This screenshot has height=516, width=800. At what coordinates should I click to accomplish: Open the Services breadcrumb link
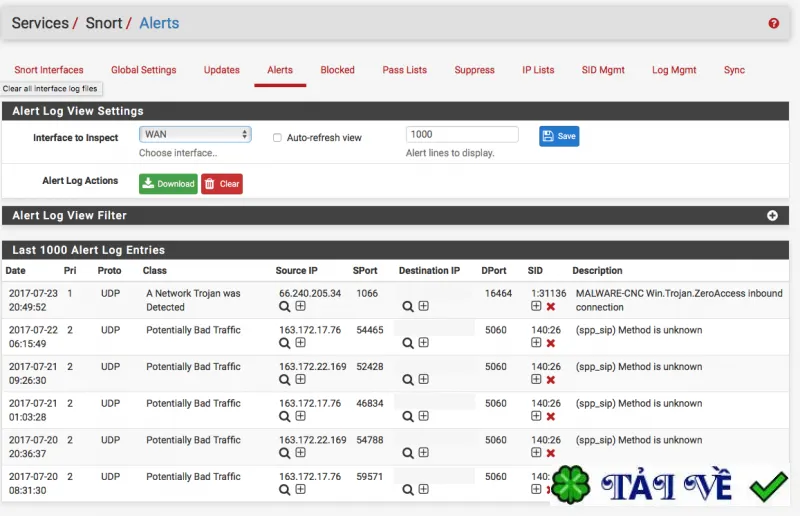(x=40, y=23)
